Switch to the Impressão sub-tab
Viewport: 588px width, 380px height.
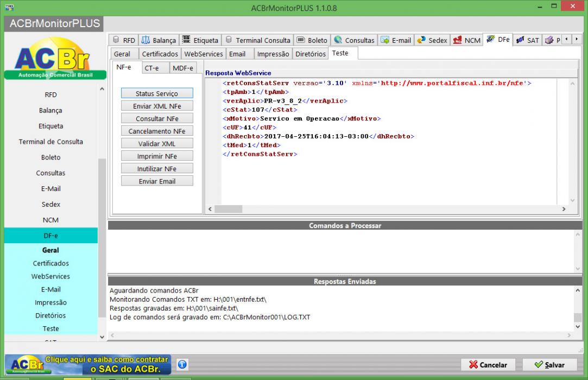(273, 54)
